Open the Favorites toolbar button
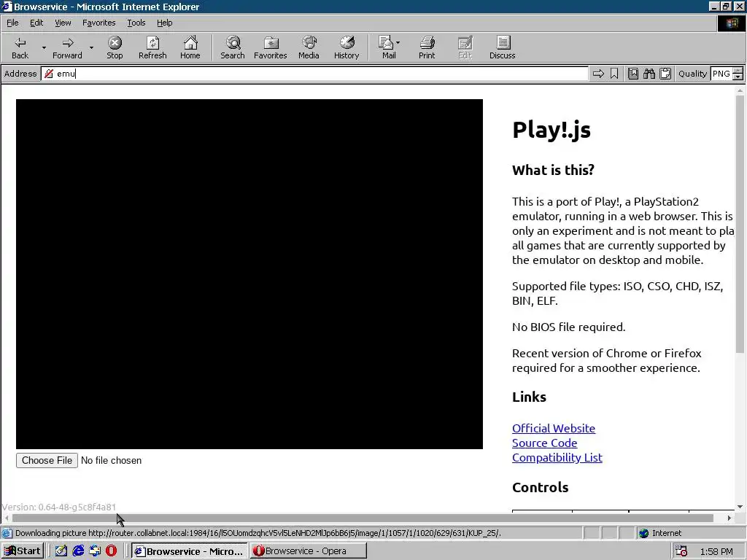Image resolution: width=747 pixels, height=560 pixels. (x=270, y=47)
